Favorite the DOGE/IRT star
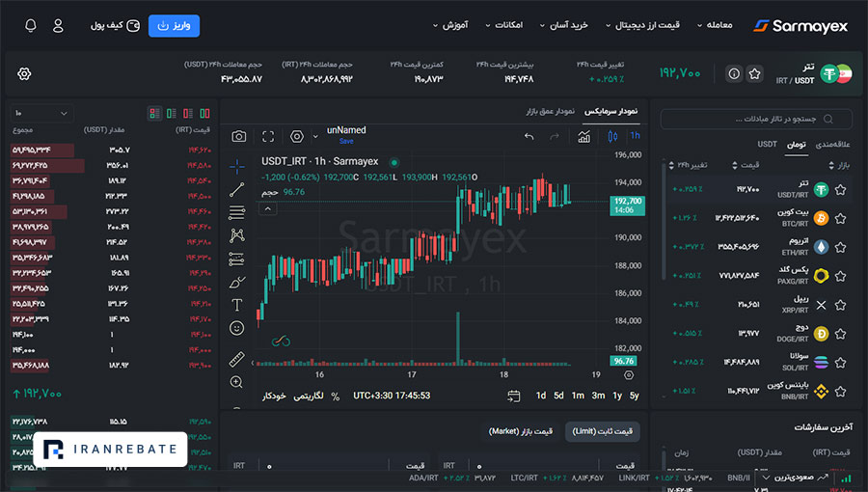 point(840,334)
